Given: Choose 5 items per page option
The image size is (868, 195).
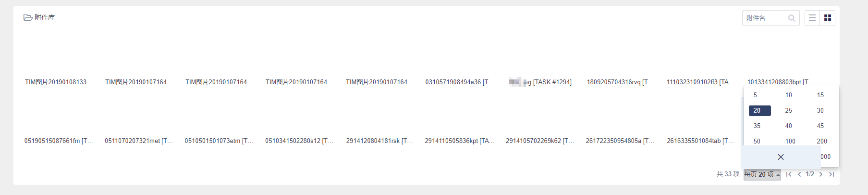Looking at the screenshot, I should (755, 95).
